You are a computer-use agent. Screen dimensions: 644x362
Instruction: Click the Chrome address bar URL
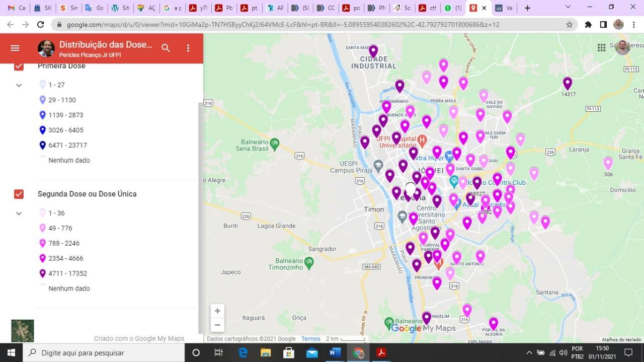click(x=283, y=24)
